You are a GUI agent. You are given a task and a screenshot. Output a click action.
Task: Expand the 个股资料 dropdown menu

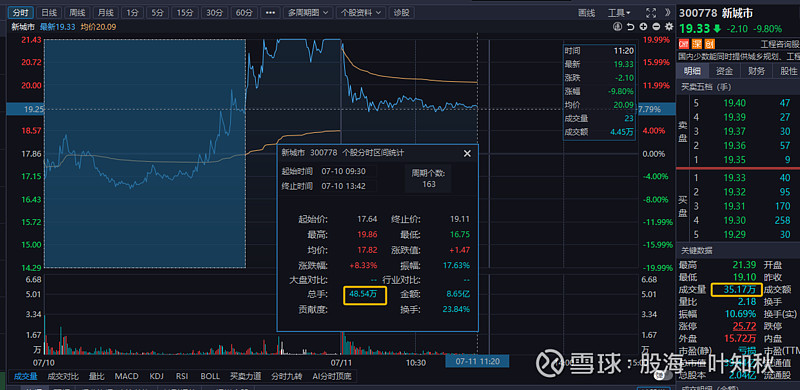point(360,13)
